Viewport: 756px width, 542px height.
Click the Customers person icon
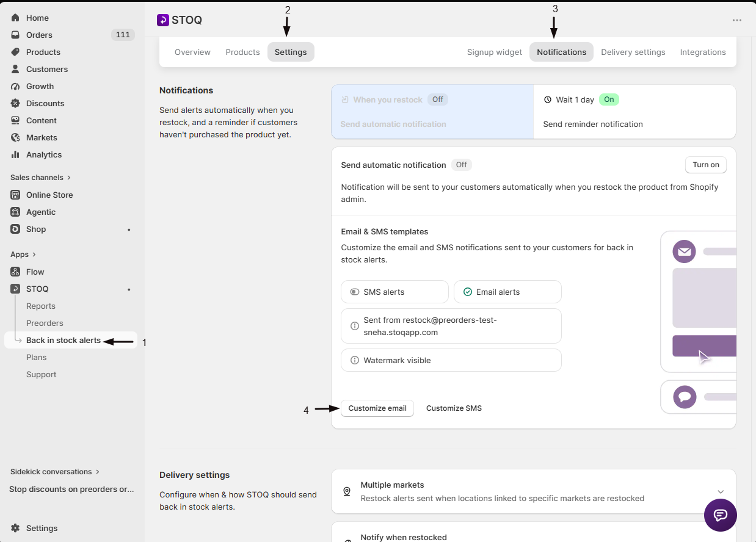point(15,69)
